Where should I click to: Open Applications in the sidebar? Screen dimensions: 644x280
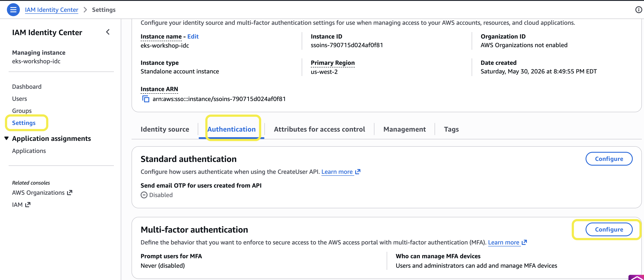click(29, 151)
